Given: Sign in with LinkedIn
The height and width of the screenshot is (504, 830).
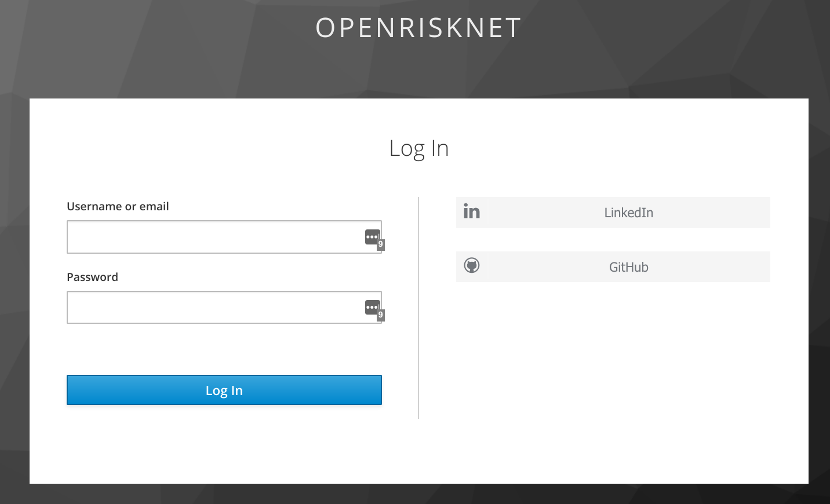Looking at the screenshot, I should click(x=613, y=213).
